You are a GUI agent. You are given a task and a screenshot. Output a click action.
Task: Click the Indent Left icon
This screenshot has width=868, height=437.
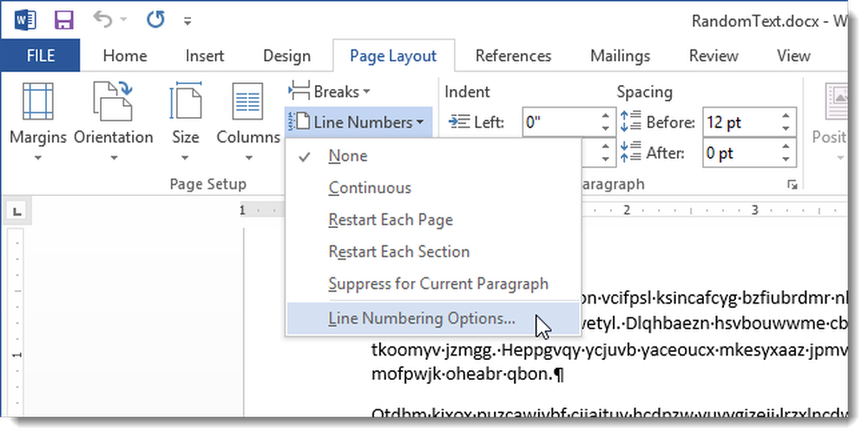(459, 122)
